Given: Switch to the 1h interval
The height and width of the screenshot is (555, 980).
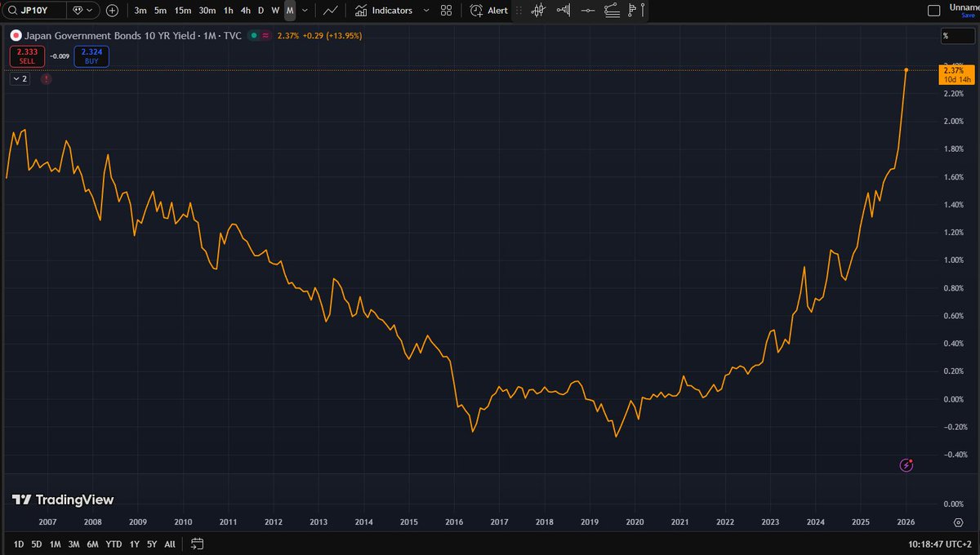Looking at the screenshot, I should 229,11.
